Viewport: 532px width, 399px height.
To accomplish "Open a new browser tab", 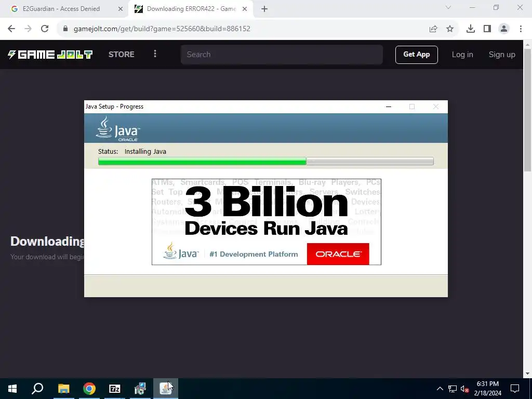I will [x=264, y=9].
